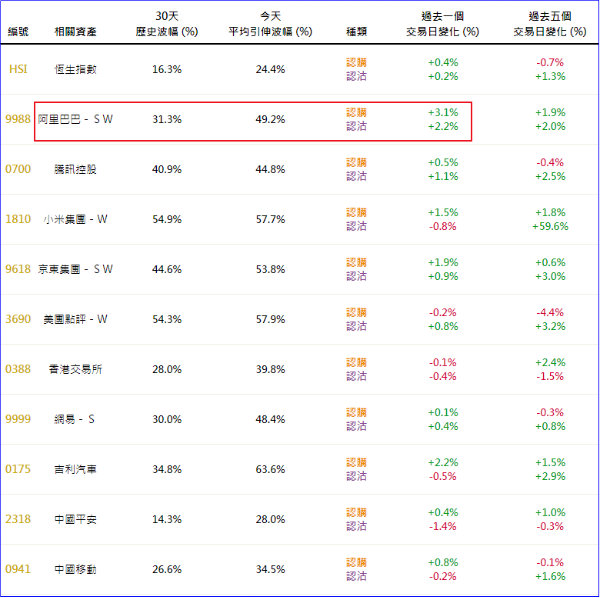Click Geely implied volatility 63.6%
600x598 pixels.
(270, 469)
